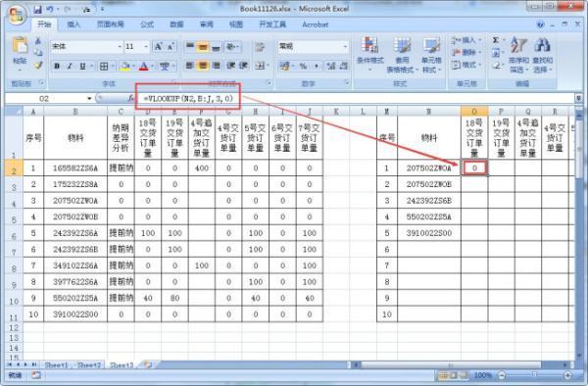Switch to the 开发工具 (Developer) tab
The width and height of the screenshot is (588, 386).
pyautogui.click(x=272, y=24)
